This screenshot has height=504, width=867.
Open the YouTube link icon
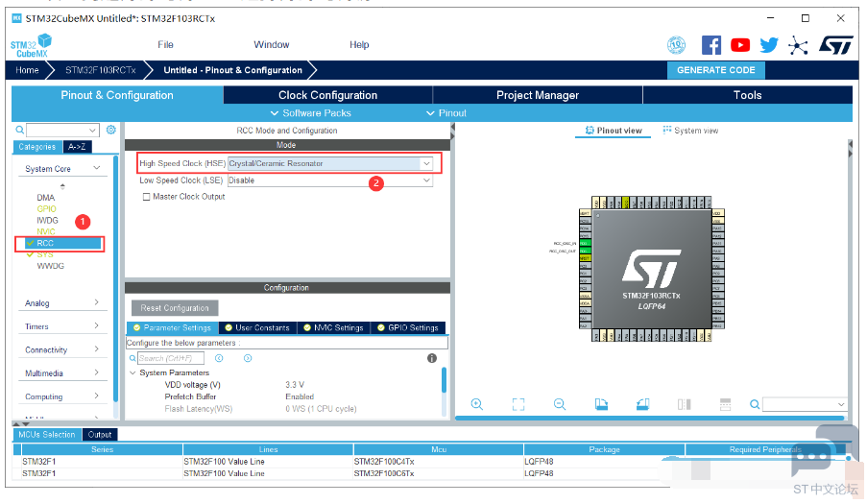740,45
